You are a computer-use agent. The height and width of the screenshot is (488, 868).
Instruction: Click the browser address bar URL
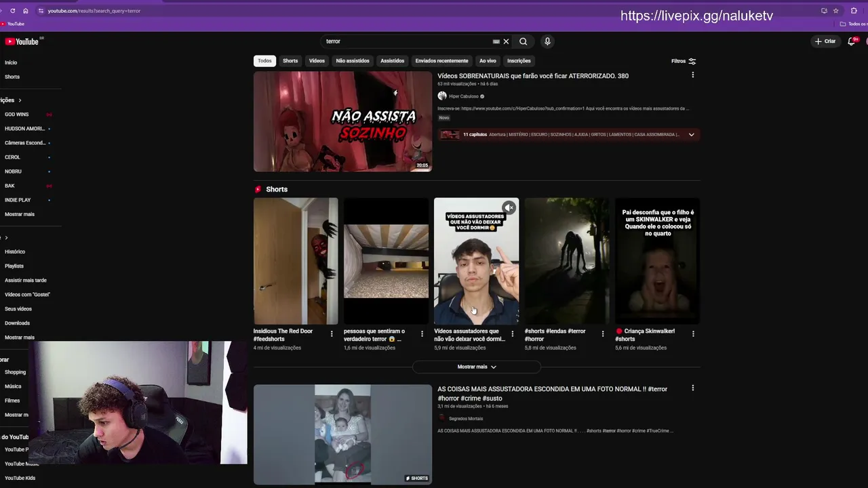pos(94,11)
